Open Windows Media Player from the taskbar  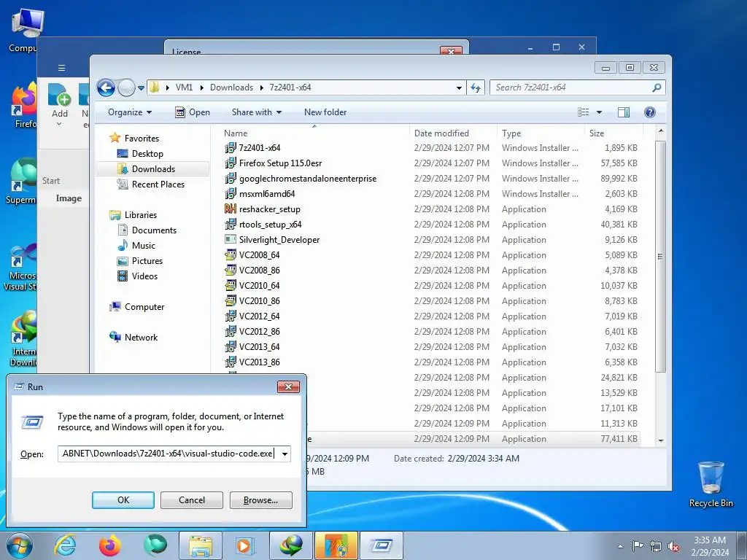coord(245,545)
